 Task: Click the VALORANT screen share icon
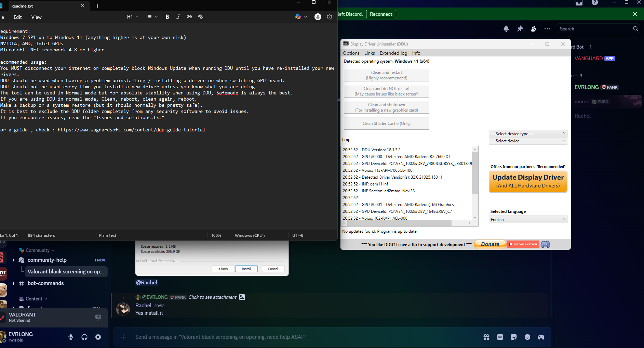(x=98, y=317)
